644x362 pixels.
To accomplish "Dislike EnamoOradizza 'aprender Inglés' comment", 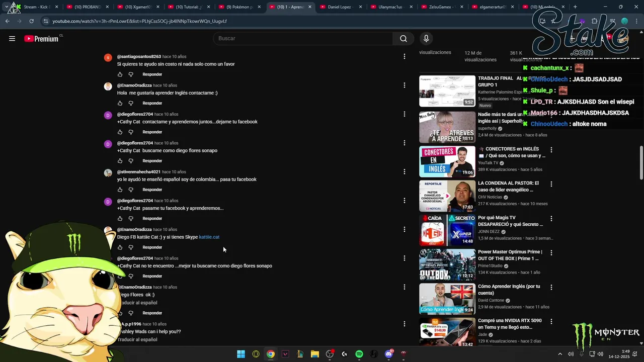I will (x=131, y=103).
